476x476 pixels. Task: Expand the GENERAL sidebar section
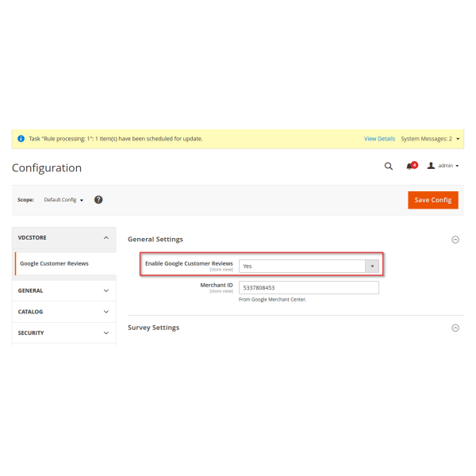coord(106,290)
